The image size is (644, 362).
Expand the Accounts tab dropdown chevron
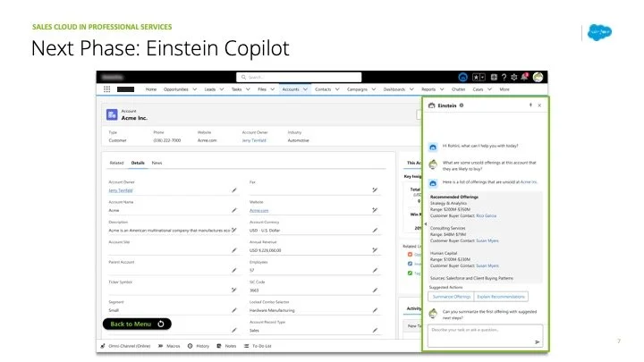(305, 89)
